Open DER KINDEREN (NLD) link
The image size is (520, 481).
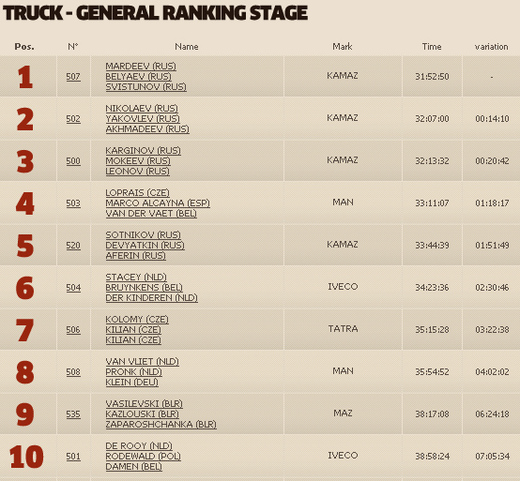151,298
